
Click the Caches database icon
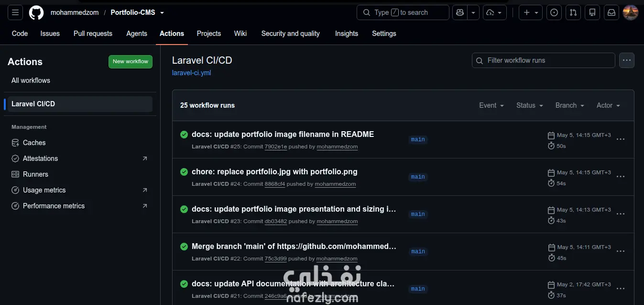[15, 143]
